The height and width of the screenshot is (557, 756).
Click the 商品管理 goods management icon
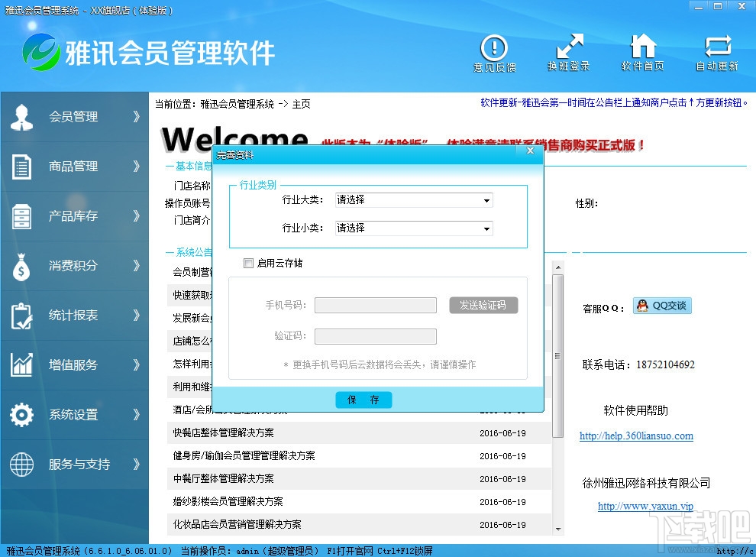[21, 166]
